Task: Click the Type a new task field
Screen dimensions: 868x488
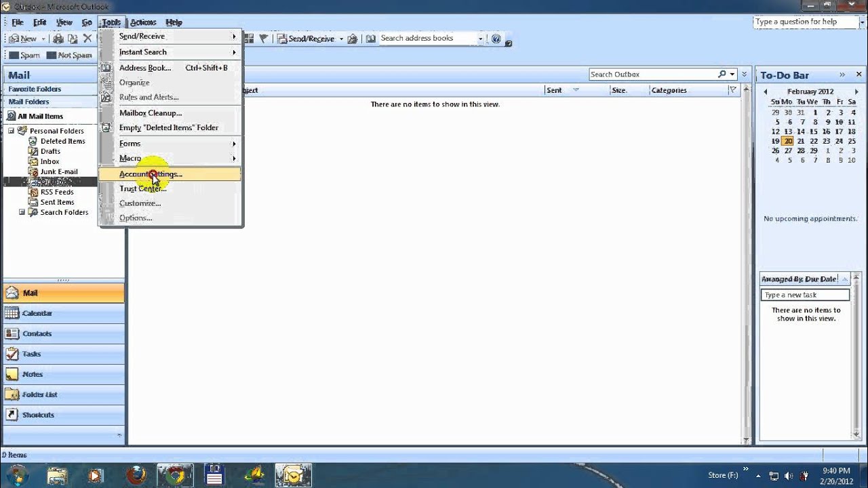Action: tap(805, 295)
